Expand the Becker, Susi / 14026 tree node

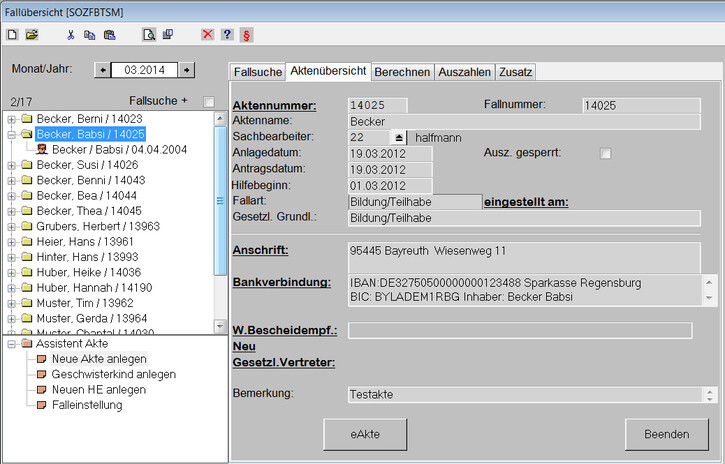click(x=12, y=164)
